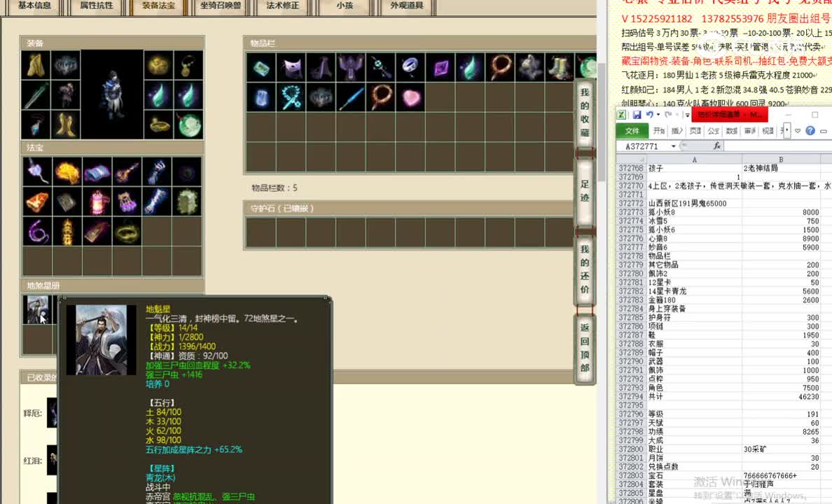Screen dimensions: 832x504
Task: Expand the Excel undo history dropdown arrow
Action: (x=659, y=115)
